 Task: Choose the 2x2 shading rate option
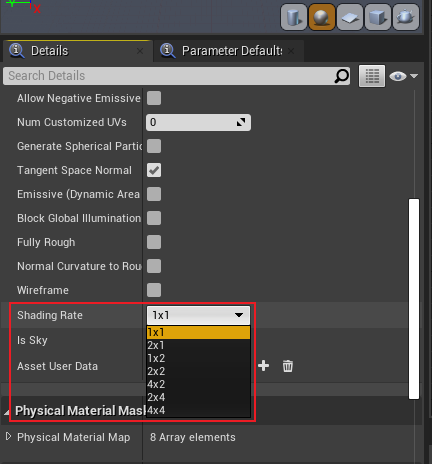198,371
